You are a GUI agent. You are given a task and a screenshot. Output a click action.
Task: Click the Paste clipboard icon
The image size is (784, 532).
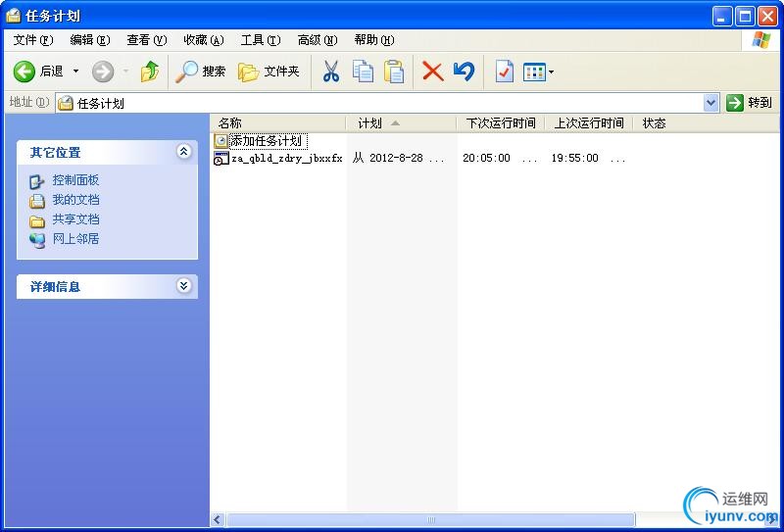[x=394, y=72]
